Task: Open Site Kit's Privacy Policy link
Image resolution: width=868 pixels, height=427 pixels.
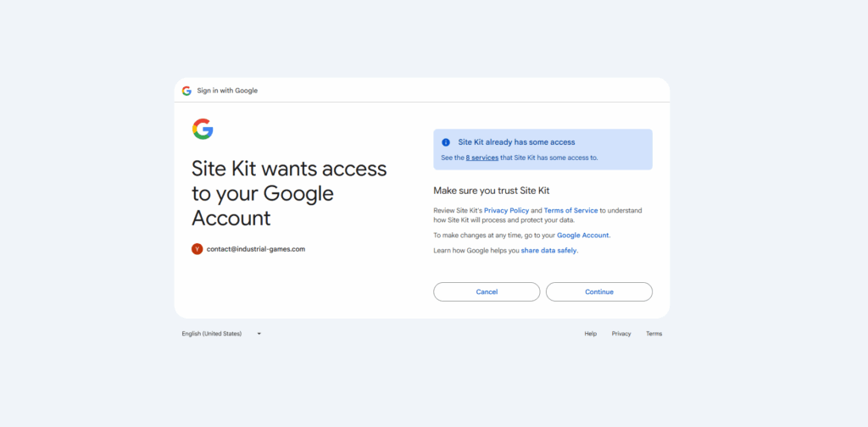Action: click(x=506, y=210)
